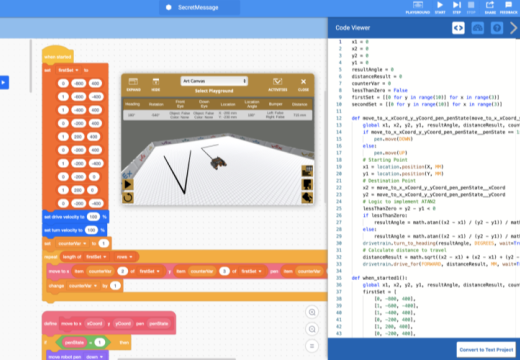Select the top camera view icon in the playground
Image resolution: width=520 pixels, height=360 pixels.
pyautogui.click(x=307, y=171)
